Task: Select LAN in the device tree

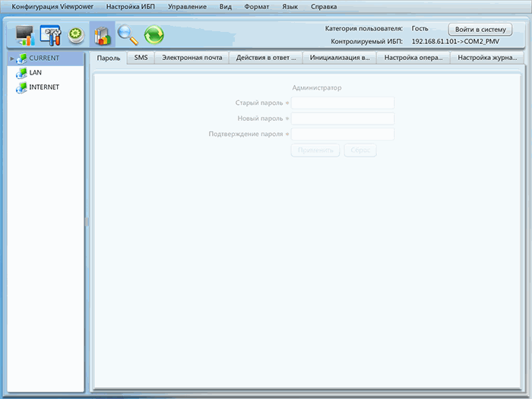Action: coord(35,73)
